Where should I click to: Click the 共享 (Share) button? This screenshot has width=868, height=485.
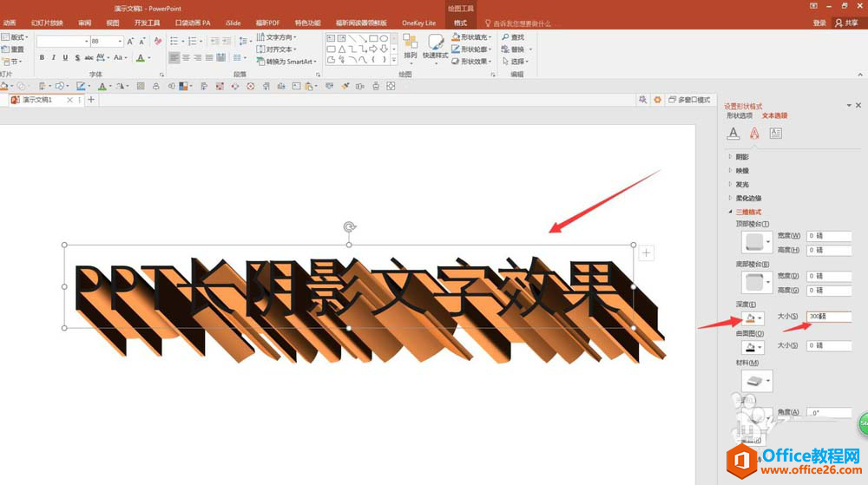845,23
